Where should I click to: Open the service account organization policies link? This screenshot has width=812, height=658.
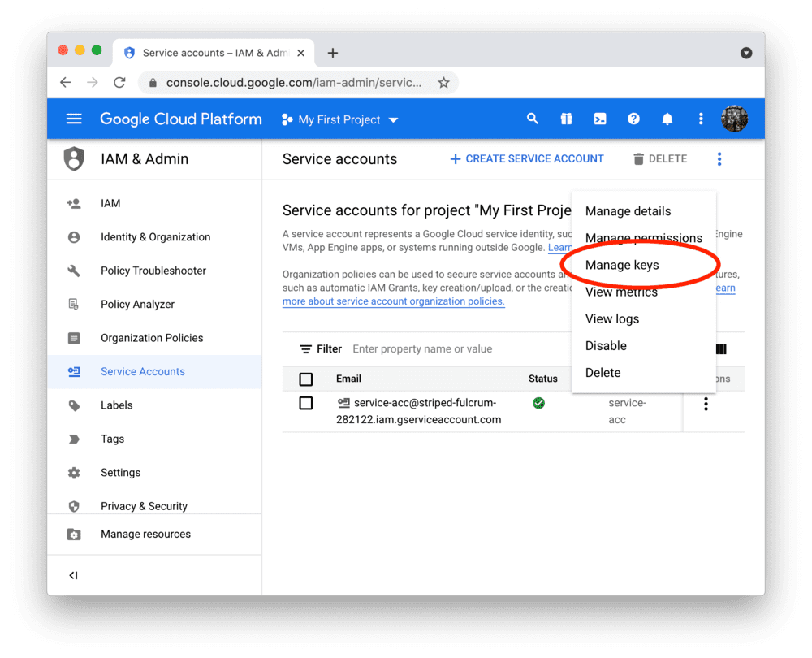(393, 301)
